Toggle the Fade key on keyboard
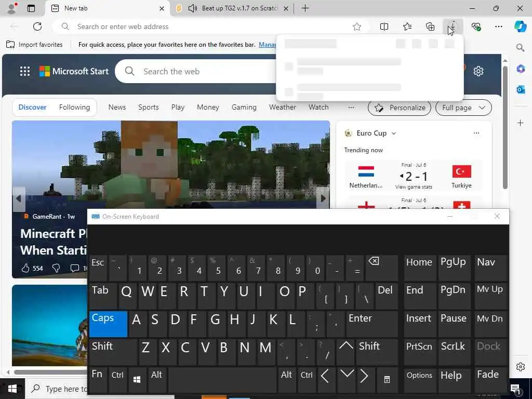Screen dimensions: 532x399 pyautogui.click(x=491, y=379)
